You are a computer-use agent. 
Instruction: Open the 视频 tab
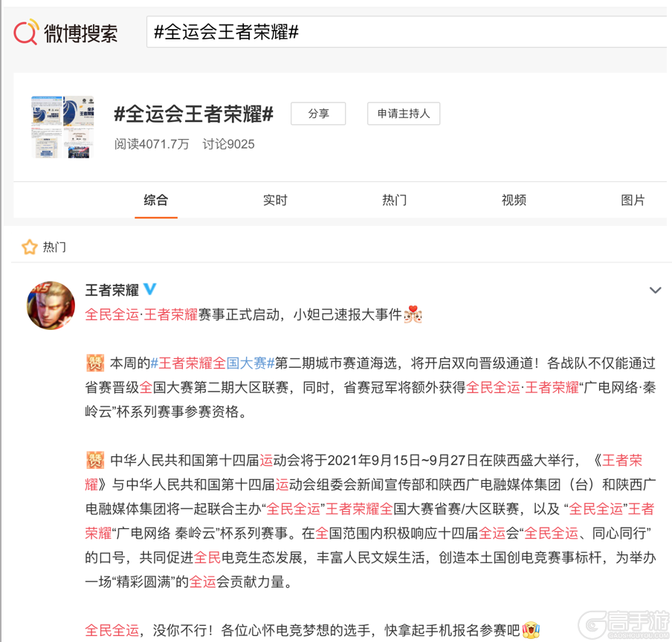[x=514, y=200]
